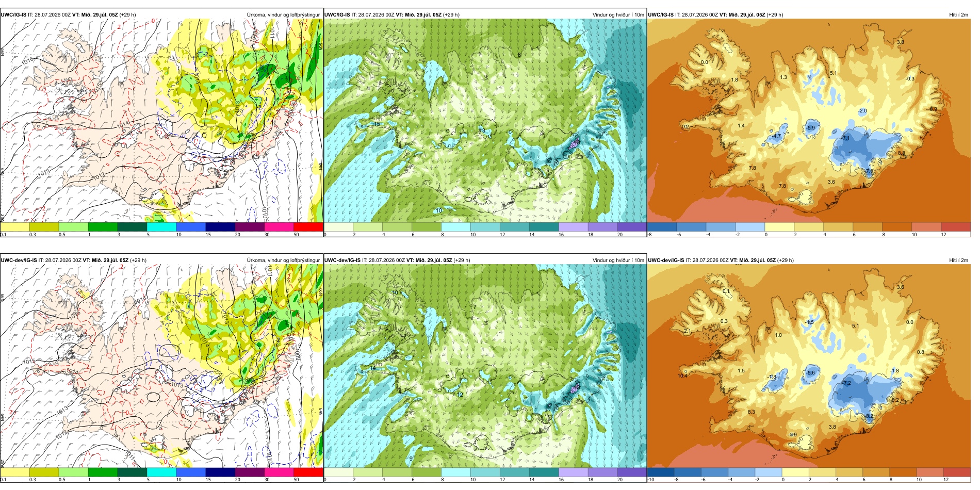
Task: Pick red 50 swatch in UWC precipitation legend
Action: click(x=308, y=227)
